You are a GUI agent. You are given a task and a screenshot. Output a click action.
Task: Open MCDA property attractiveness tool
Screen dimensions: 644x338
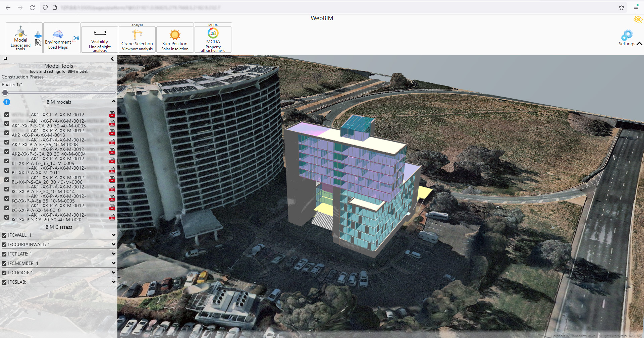coord(213,40)
